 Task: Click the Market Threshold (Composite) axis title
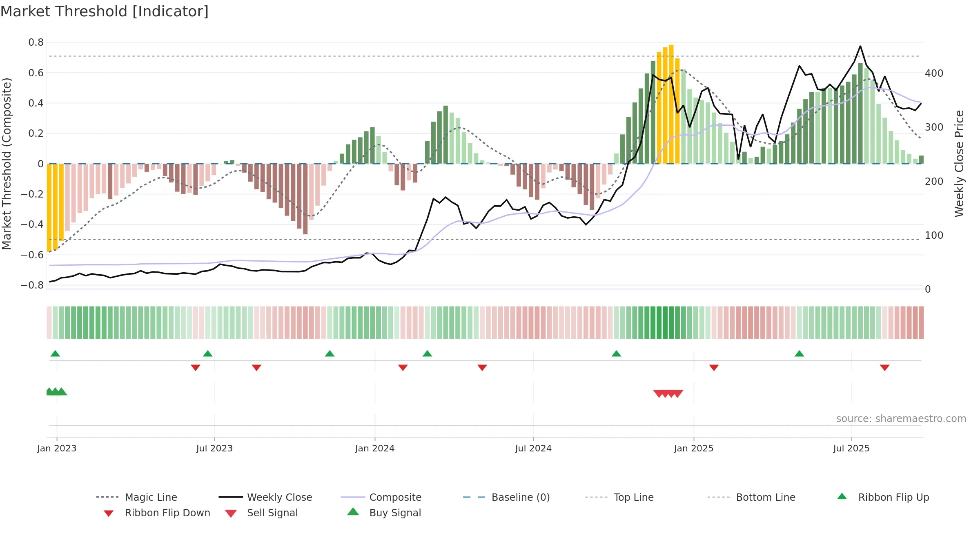click(7, 163)
